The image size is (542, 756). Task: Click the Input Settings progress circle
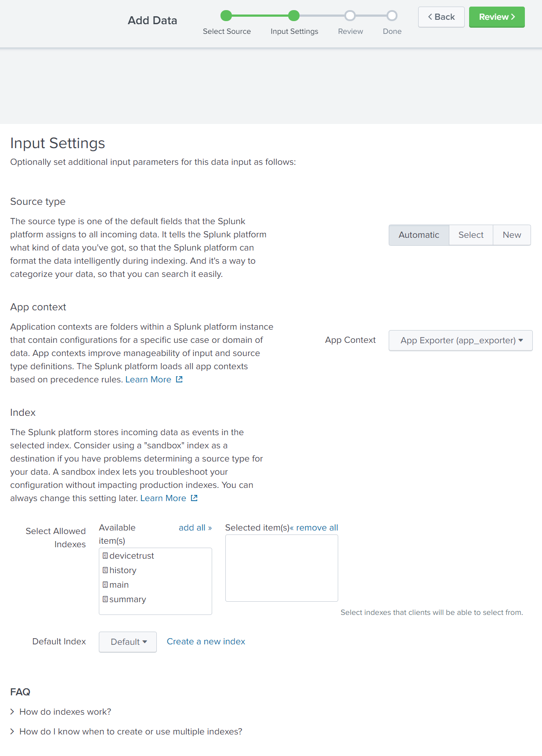294,15
